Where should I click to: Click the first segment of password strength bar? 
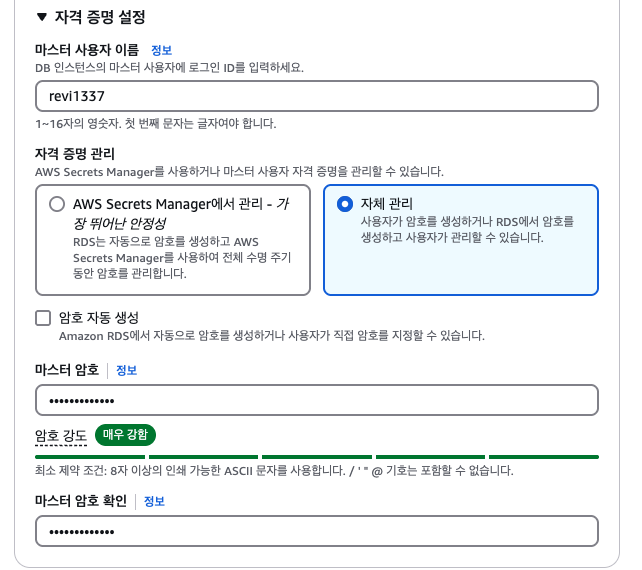point(90,457)
